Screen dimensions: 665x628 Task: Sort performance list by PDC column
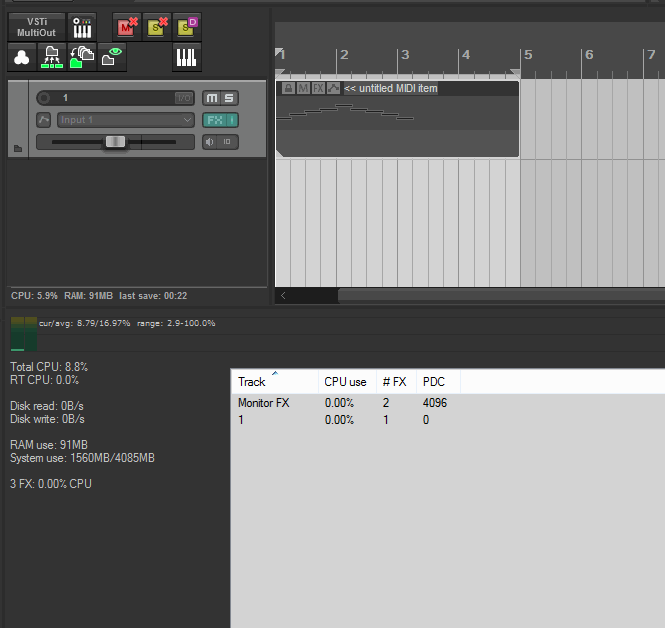tap(438, 382)
